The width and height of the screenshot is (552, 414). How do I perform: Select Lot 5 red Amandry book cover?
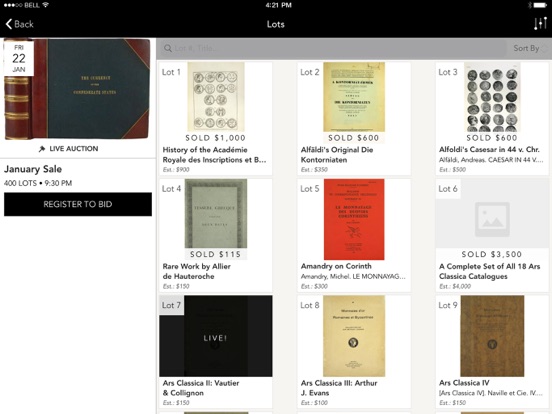point(354,219)
